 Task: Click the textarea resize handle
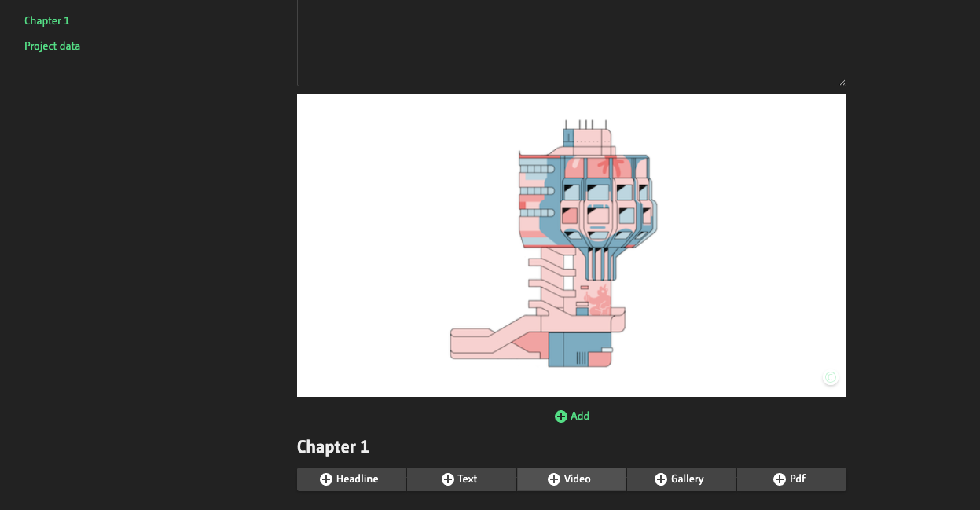point(842,82)
